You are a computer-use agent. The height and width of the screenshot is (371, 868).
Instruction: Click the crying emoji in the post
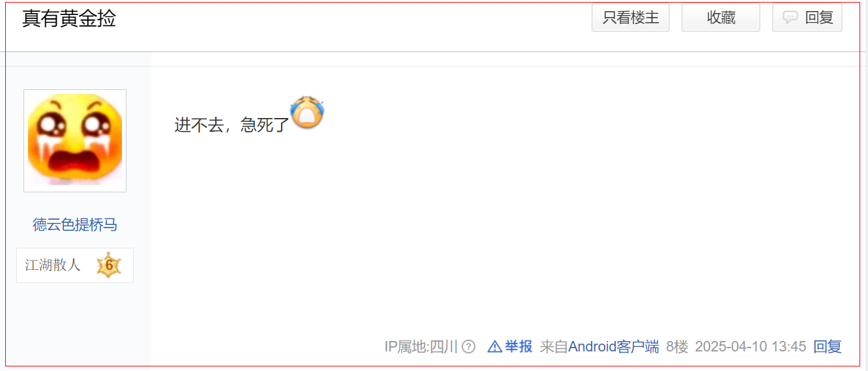(307, 112)
